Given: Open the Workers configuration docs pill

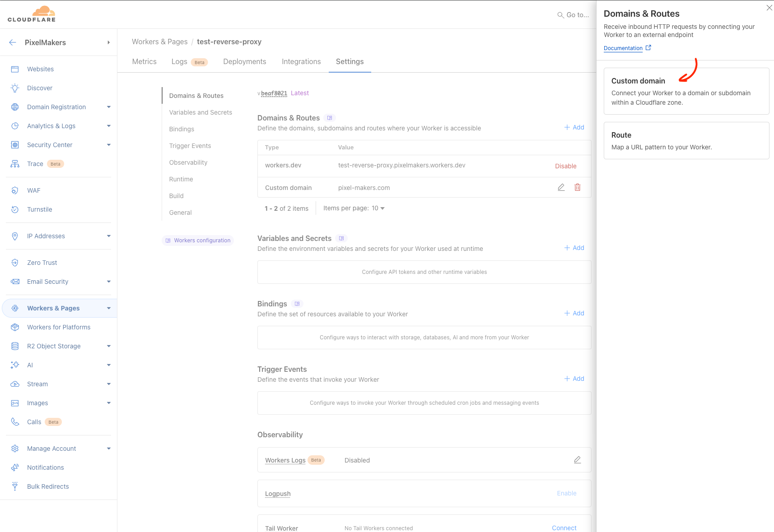Looking at the screenshot, I should point(198,241).
